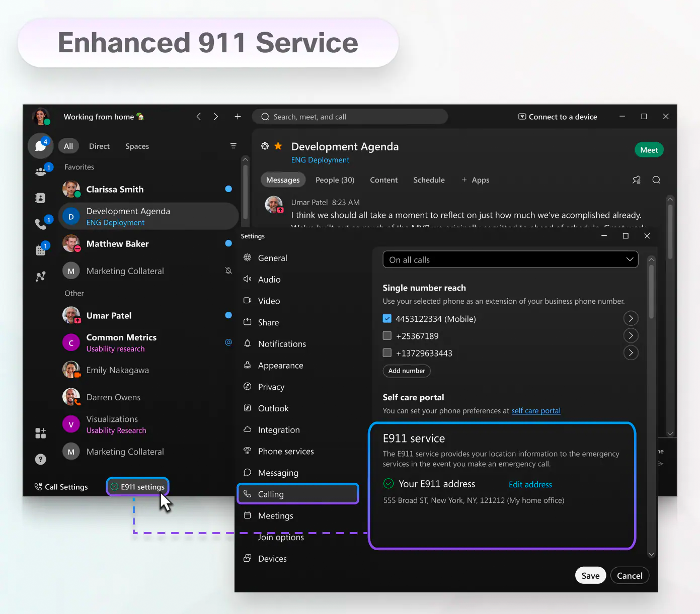Check the +25367189 number checkbox
Screen dimensions: 700x614
387,336
